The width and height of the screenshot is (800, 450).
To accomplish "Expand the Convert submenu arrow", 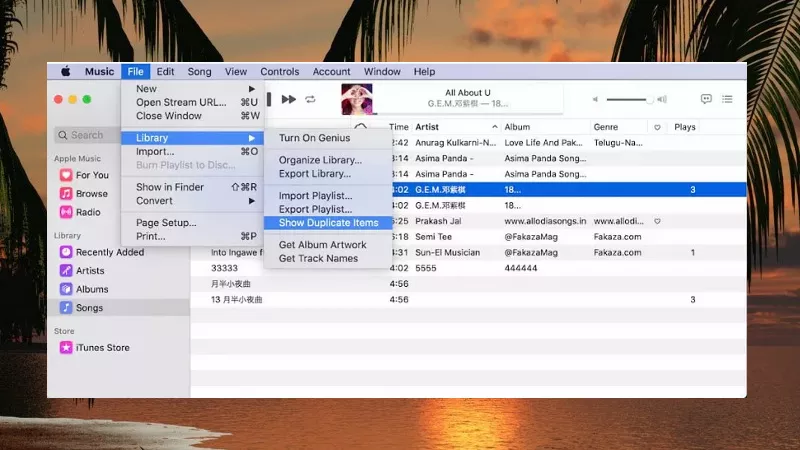I will coord(252,201).
